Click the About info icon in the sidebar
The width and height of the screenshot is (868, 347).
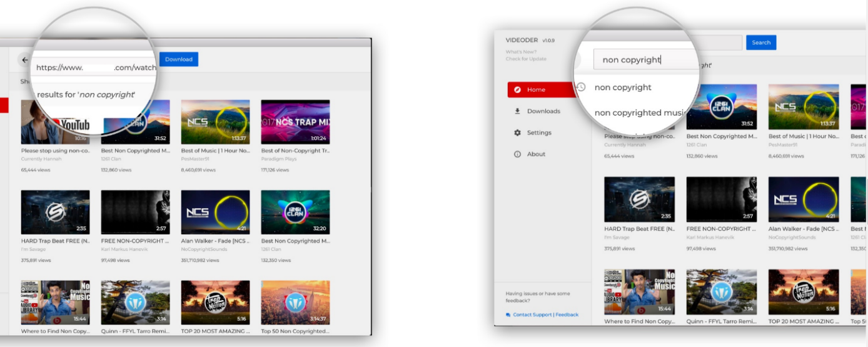(517, 154)
